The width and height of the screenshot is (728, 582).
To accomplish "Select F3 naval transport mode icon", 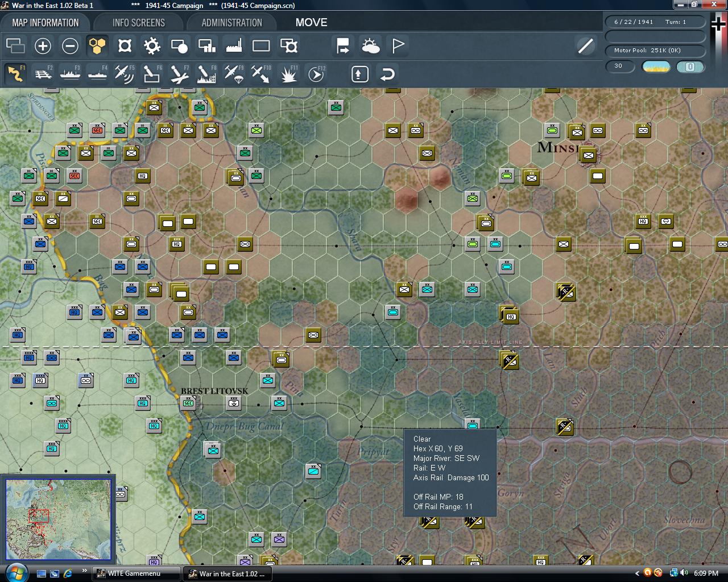I will pyautogui.click(x=70, y=74).
